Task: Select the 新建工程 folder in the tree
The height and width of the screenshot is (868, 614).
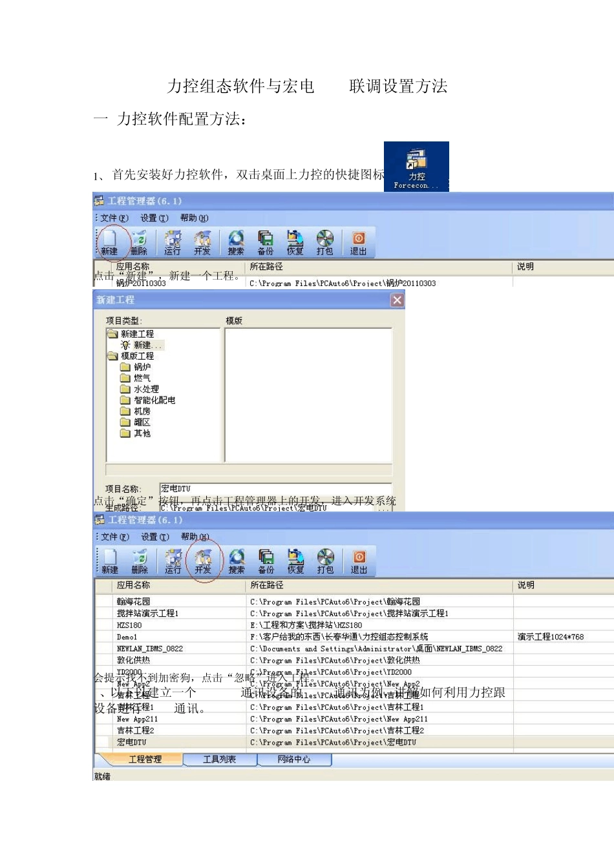Action: 131,334
